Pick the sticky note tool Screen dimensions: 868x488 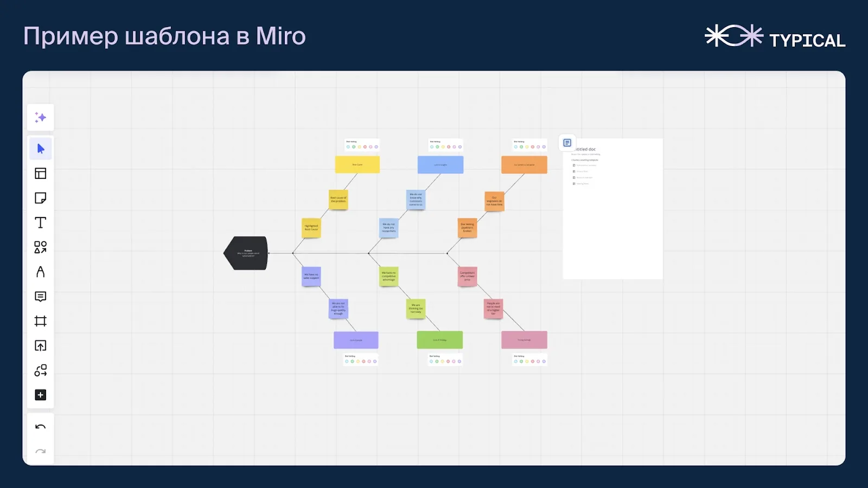tap(41, 198)
